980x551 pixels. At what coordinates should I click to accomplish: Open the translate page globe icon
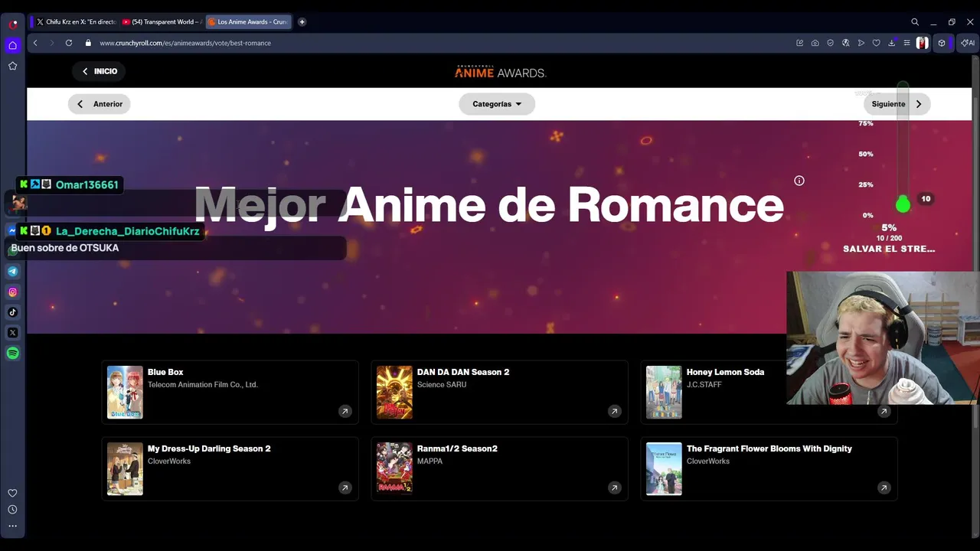click(846, 43)
